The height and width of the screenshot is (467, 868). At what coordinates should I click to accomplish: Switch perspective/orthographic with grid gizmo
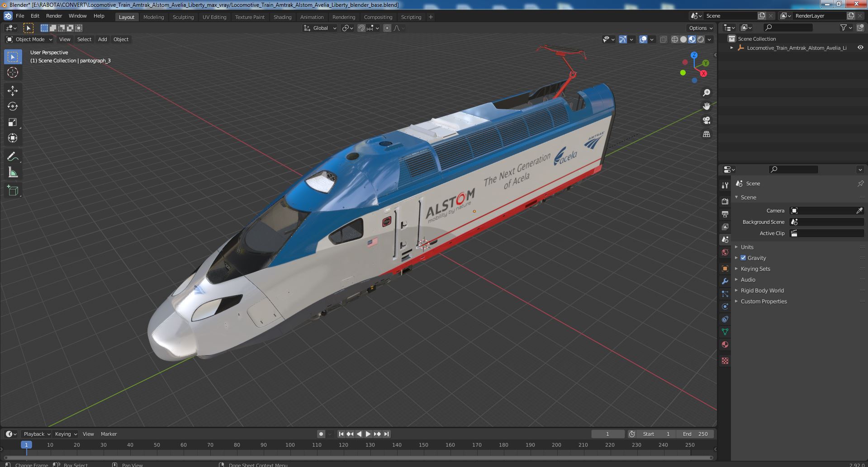(x=706, y=134)
